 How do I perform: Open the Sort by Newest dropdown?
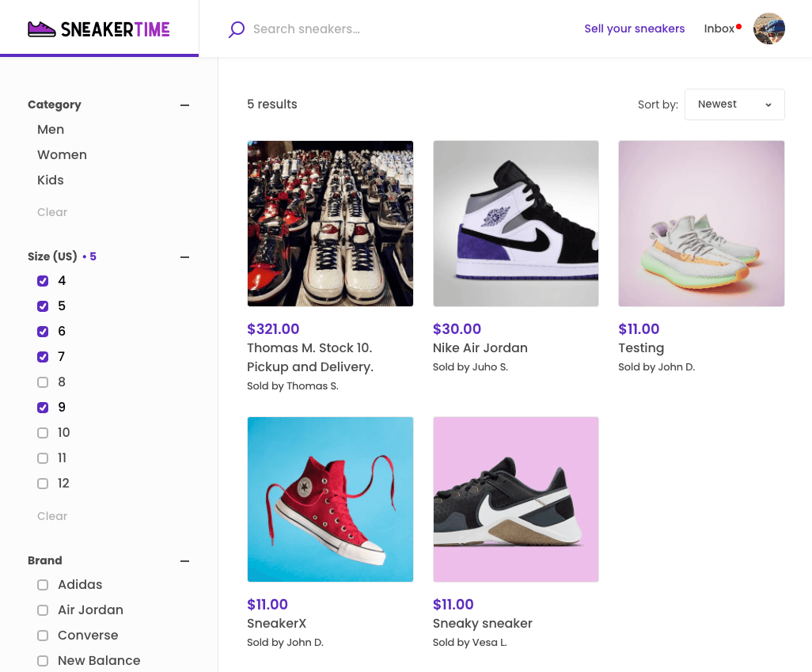pos(734,104)
